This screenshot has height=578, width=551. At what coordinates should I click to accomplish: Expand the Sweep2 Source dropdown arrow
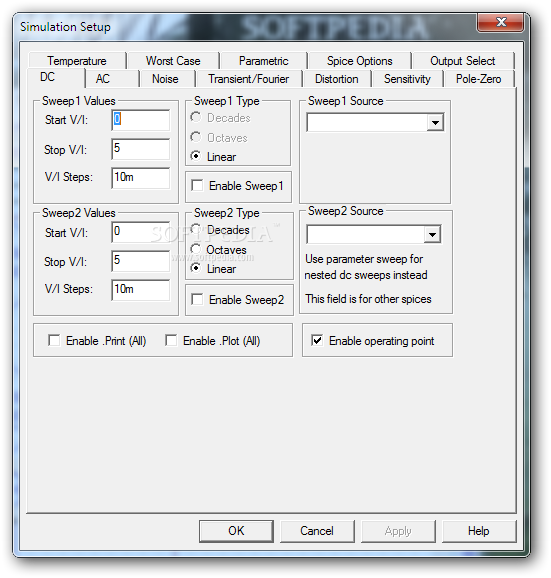coord(432,234)
